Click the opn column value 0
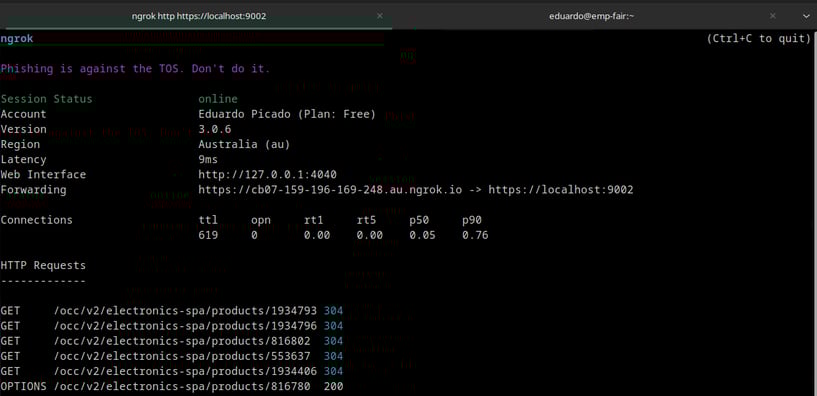The width and height of the screenshot is (817, 396). point(254,235)
